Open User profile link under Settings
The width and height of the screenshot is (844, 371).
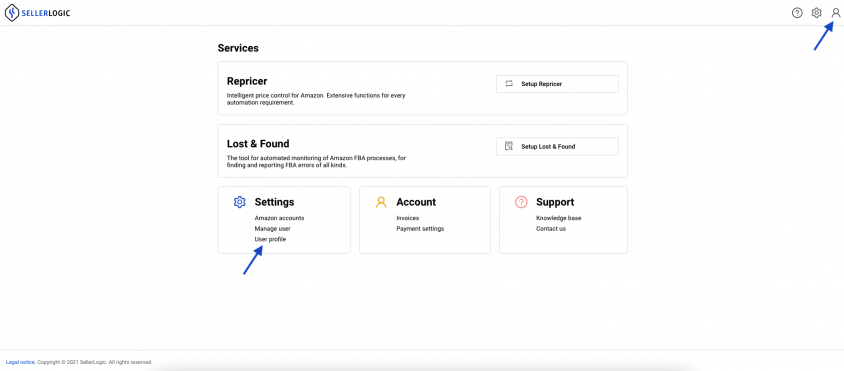pos(270,239)
